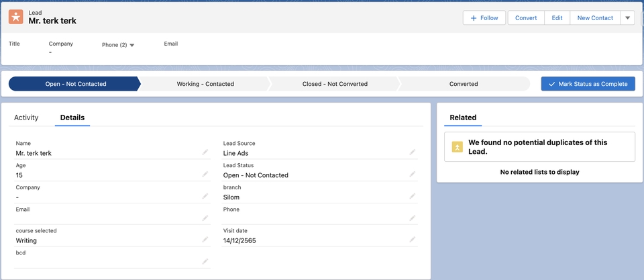Screen dimensions: 644x280
Task: Select the Details tab
Action: click(72, 118)
